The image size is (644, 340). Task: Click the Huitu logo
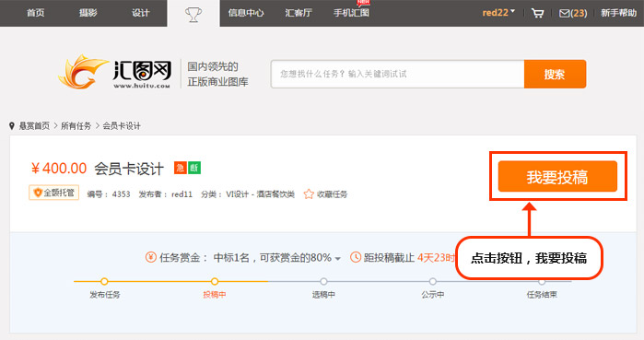[x=114, y=72]
